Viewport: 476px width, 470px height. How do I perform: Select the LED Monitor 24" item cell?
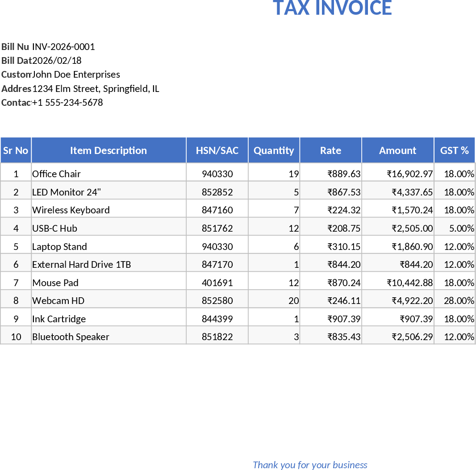click(109, 192)
